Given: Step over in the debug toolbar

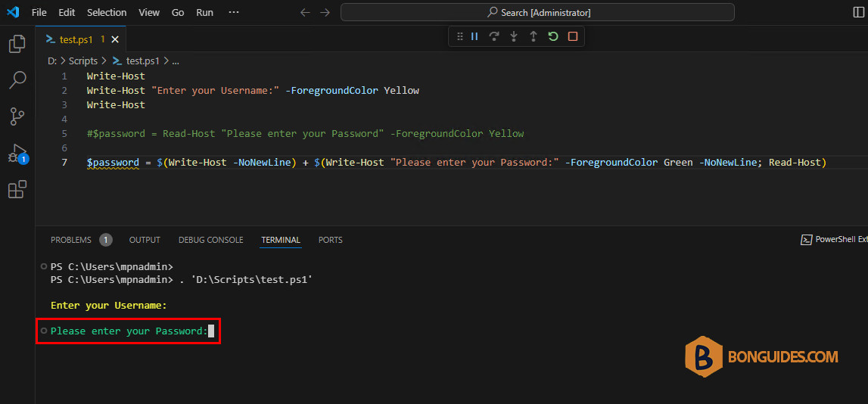Looking at the screenshot, I should click(x=494, y=36).
